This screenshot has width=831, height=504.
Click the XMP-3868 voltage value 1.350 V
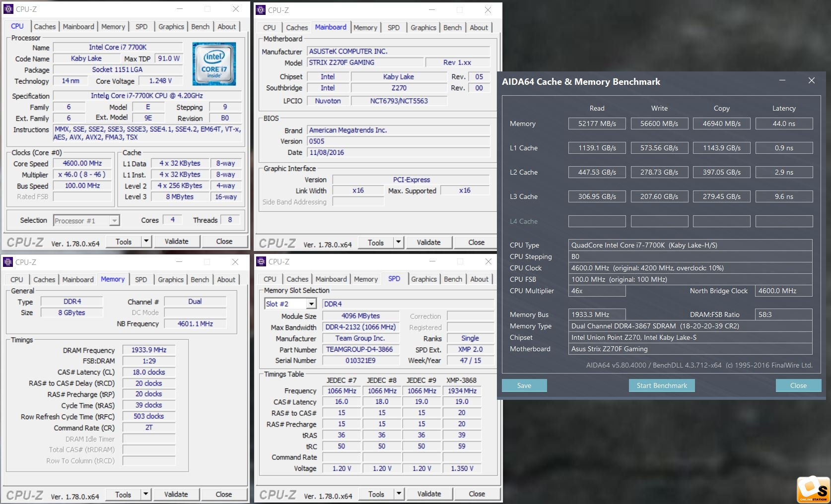pos(462,468)
